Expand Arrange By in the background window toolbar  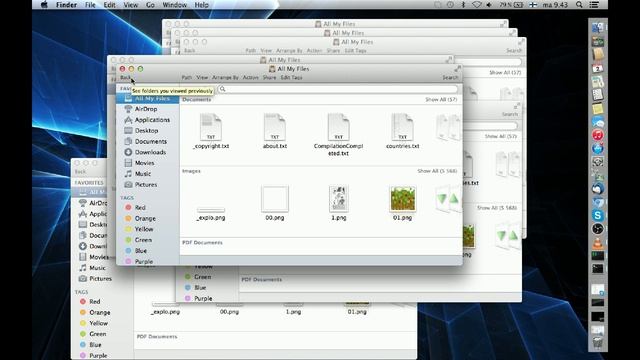(289, 51)
